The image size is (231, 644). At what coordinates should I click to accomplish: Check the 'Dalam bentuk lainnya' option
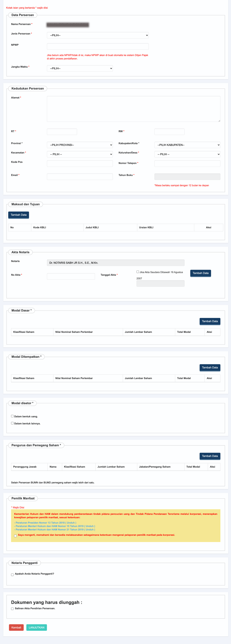[x=12, y=423]
